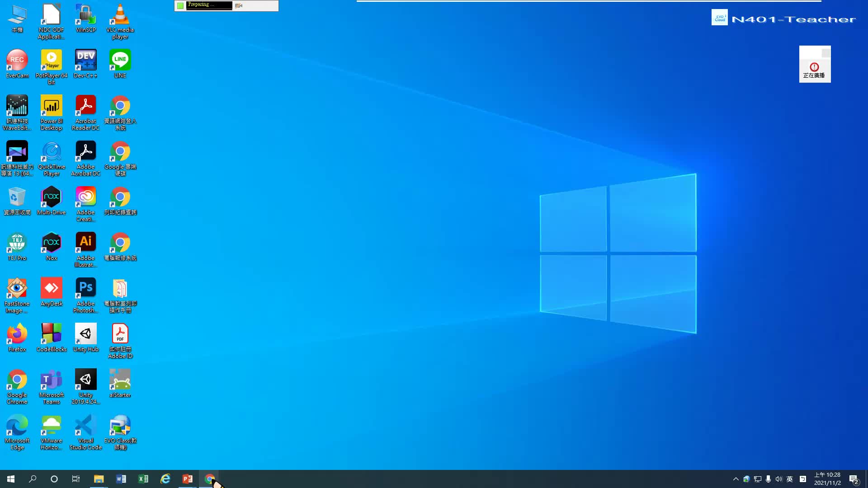This screenshot has height=488, width=868.
Task: Launch Adobe Illustrator shortcut
Action: point(85,250)
